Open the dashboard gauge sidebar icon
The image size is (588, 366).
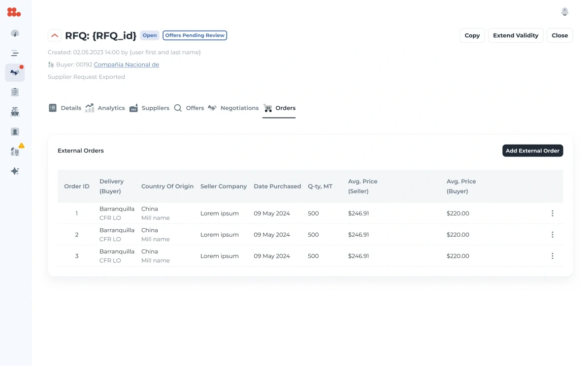pos(15,33)
